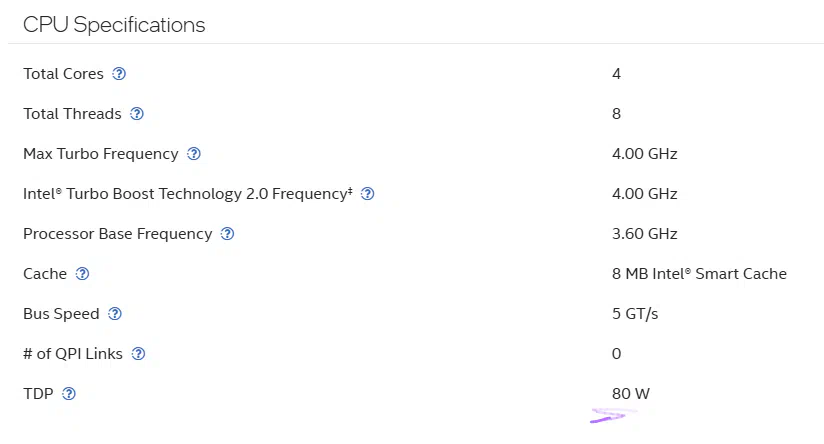The height and width of the screenshot is (444, 824).
Task: Click the Total Cores label text
Action: click(x=63, y=74)
